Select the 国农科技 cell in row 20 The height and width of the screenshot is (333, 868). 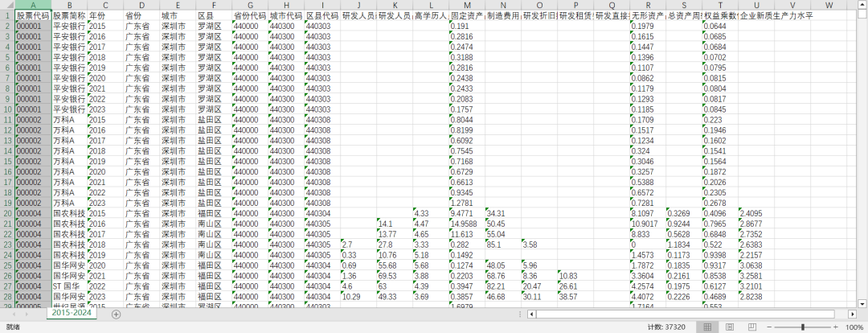pyautogui.click(x=69, y=213)
